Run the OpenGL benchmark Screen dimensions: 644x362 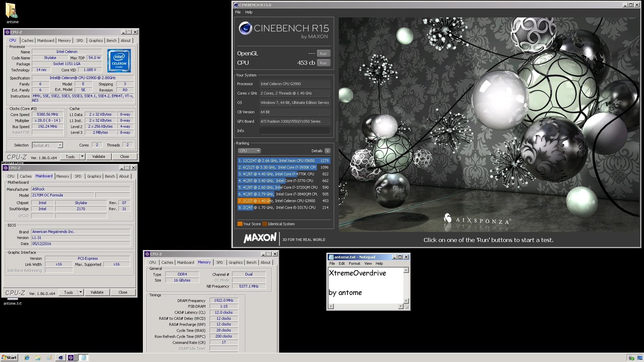323,54
